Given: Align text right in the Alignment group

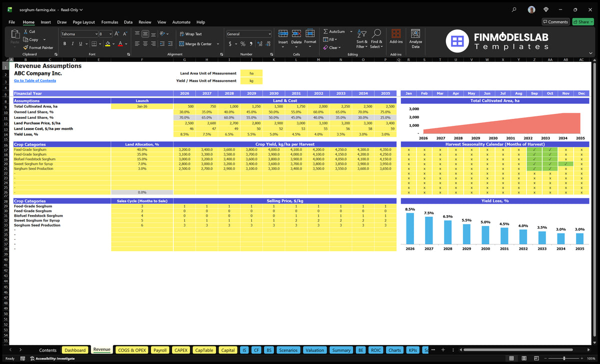Looking at the screenshot, I should [153, 44].
